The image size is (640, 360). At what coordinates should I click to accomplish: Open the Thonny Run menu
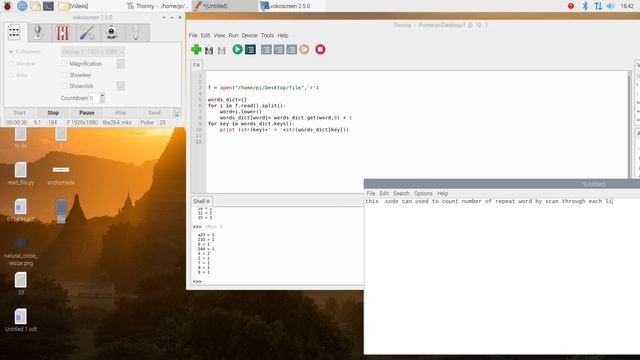[233, 36]
